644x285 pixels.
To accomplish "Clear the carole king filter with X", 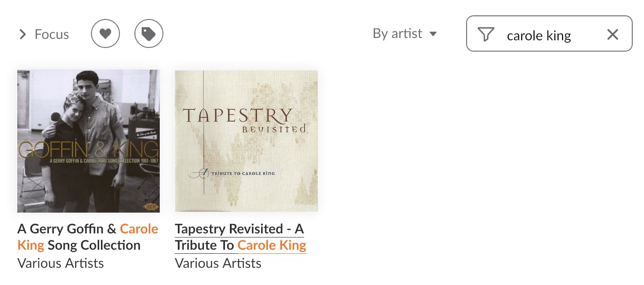I will tap(612, 34).
